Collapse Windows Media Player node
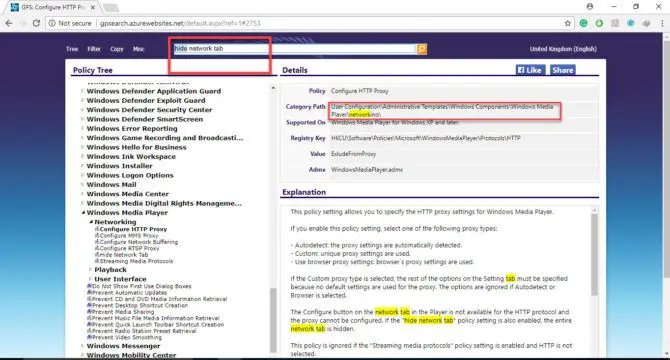 [x=83, y=213]
